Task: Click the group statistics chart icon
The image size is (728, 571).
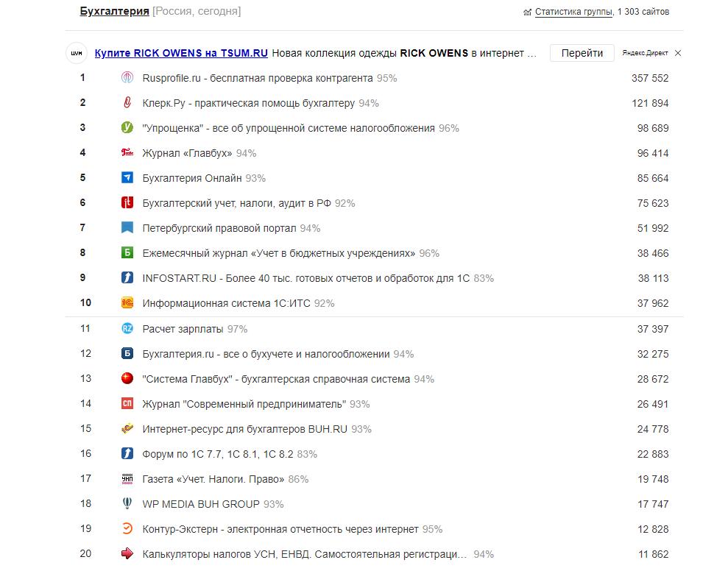Action: point(527,12)
